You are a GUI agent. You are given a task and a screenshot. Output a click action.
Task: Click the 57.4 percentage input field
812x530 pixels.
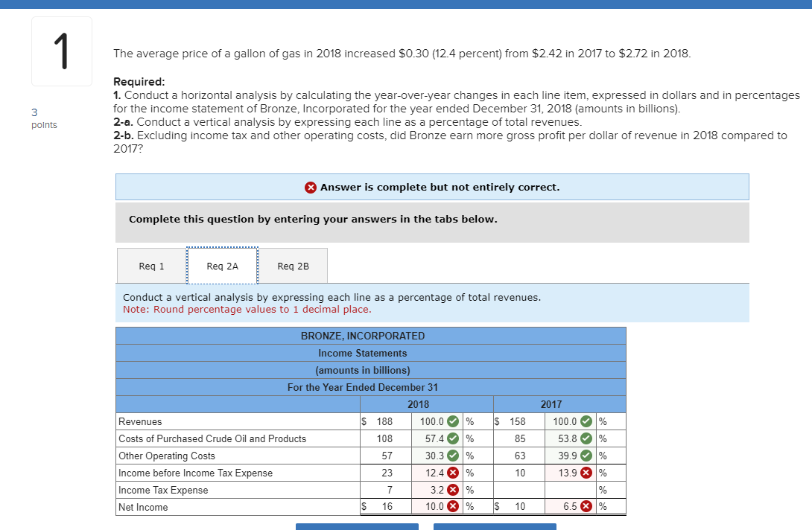click(x=437, y=438)
